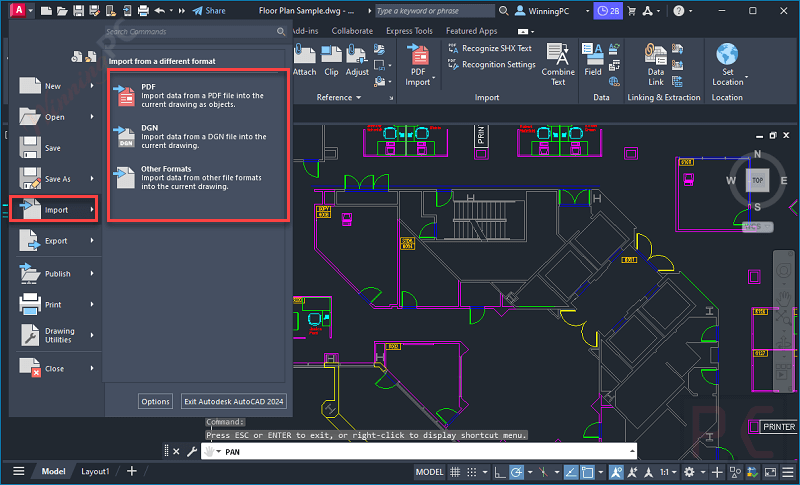
Task: Switch to the Express Tools ribbon tab
Action: point(409,31)
